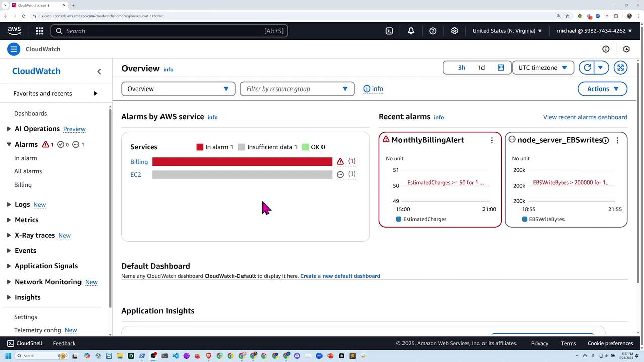Enter full screen dashboard view
This screenshot has width=644, height=362.
click(x=620, y=68)
